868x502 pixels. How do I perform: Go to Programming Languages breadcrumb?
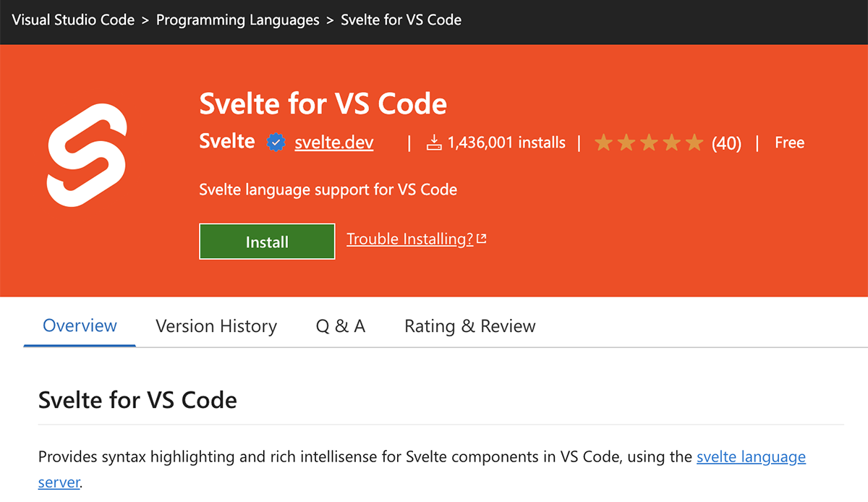point(238,20)
